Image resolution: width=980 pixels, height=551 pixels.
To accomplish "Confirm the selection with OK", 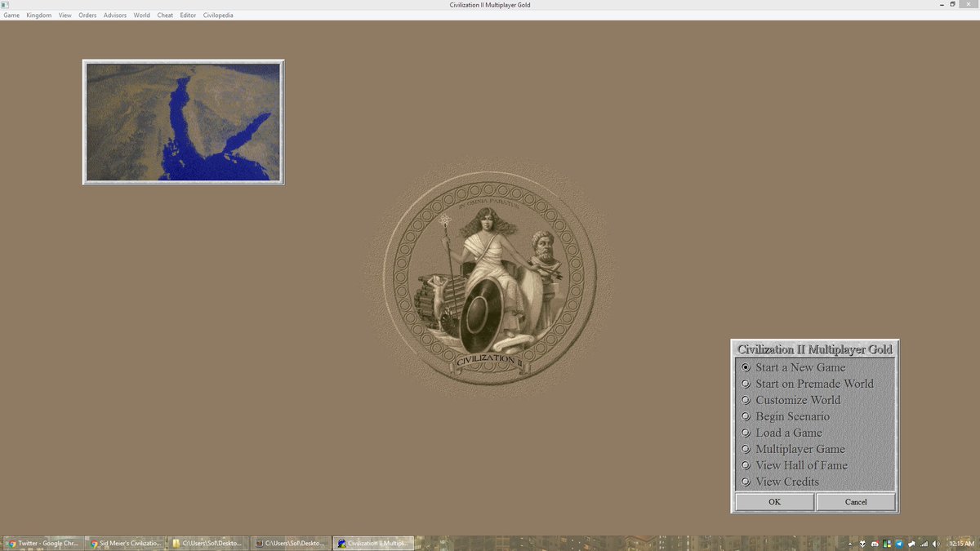I will click(x=774, y=502).
